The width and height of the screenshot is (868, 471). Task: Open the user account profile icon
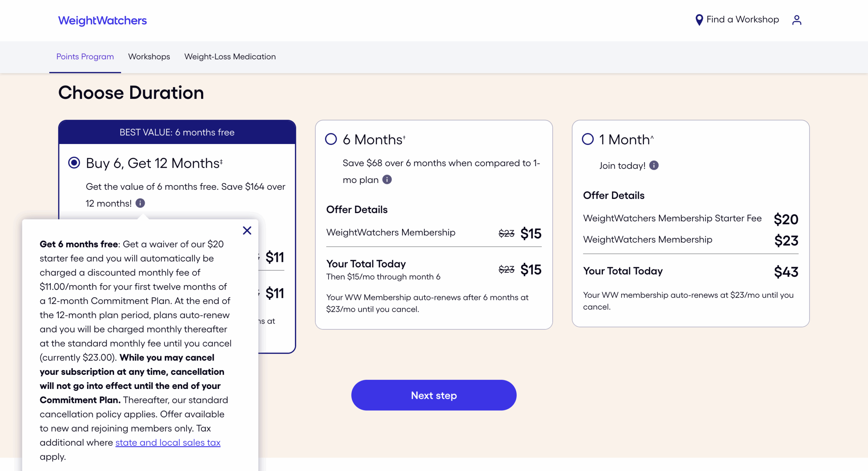796,20
